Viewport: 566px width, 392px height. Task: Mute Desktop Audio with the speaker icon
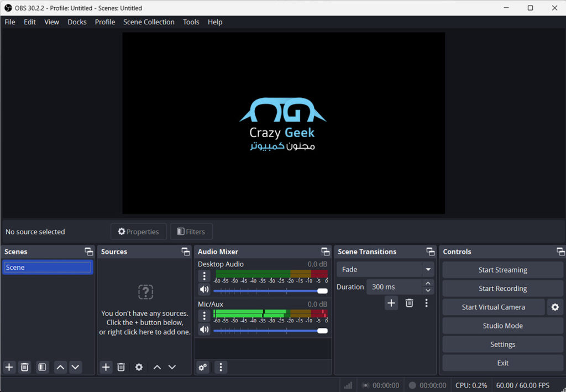pyautogui.click(x=204, y=289)
